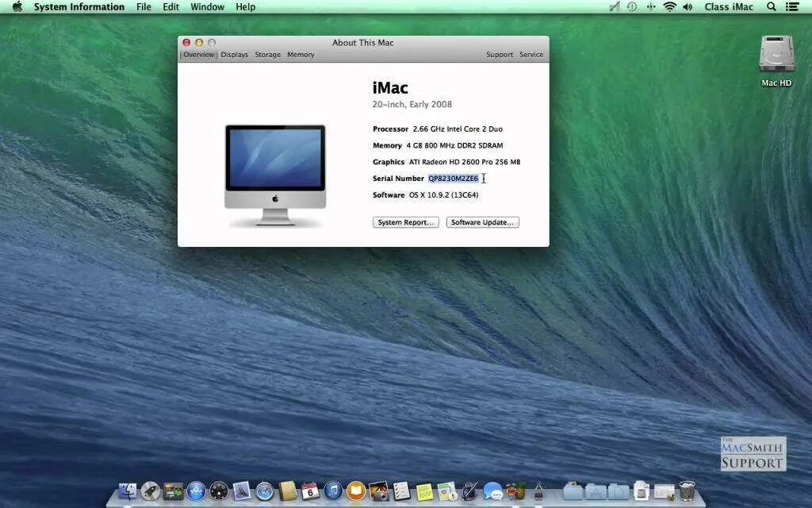Open iTunes from the Dock

click(333, 491)
